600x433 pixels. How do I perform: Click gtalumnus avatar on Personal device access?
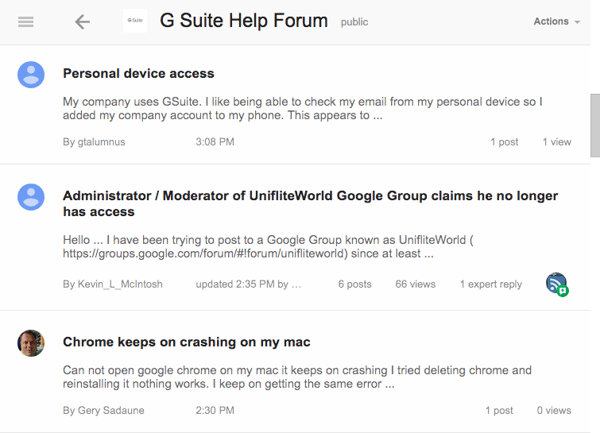pyautogui.click(x=31, y=75)
